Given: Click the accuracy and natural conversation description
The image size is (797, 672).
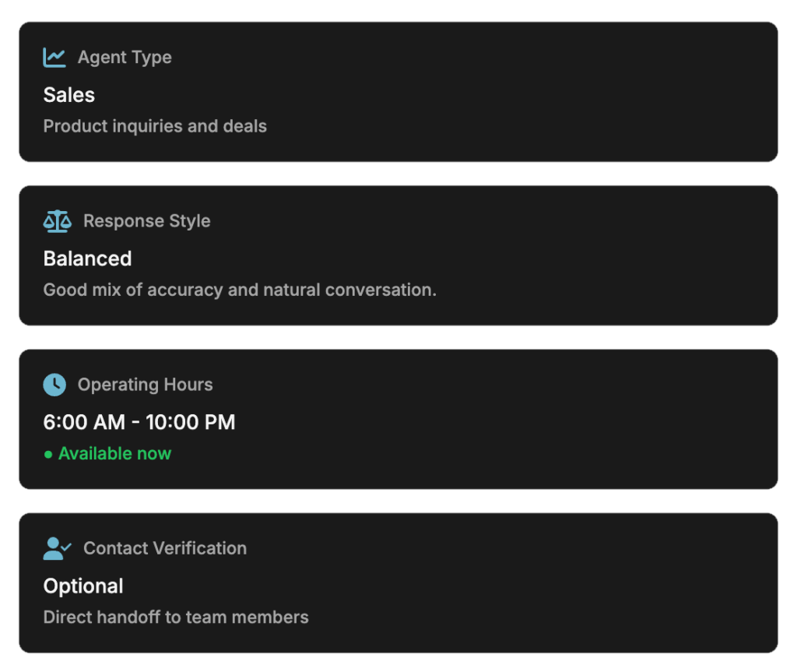Looking at the screenshot, I should coord(240,290).
